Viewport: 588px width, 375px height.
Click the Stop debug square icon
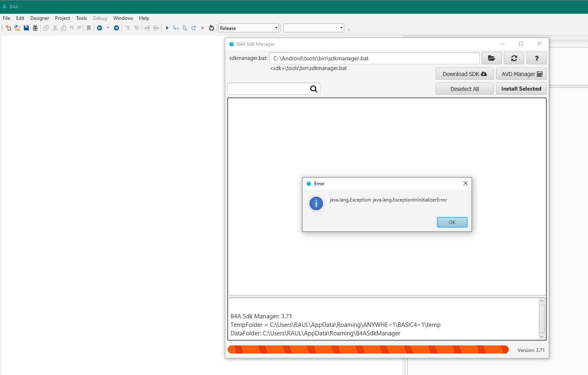(203, 28)
